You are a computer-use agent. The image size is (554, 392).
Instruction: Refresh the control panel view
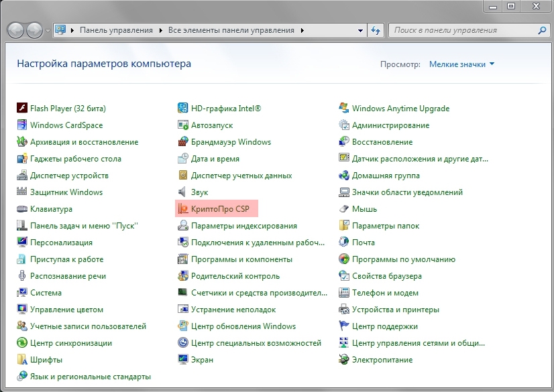[x=375, y=30]
